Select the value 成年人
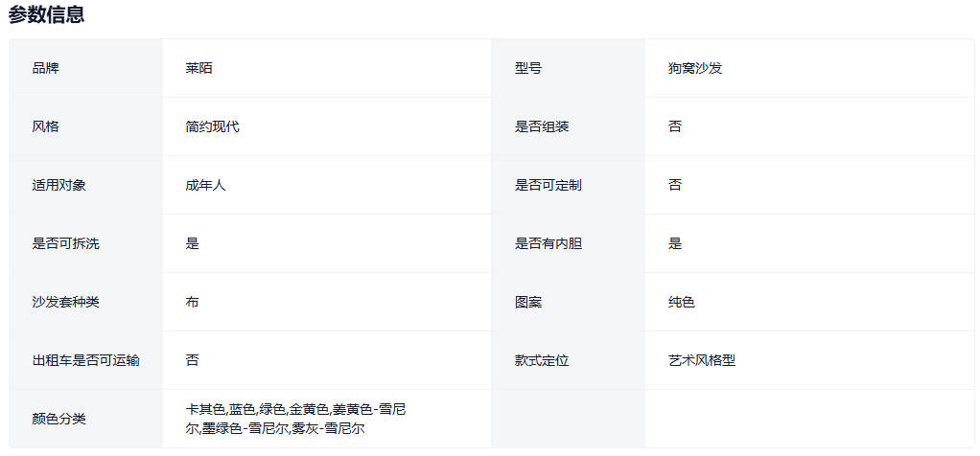The image size is (980, 456). tap(205, 185)
